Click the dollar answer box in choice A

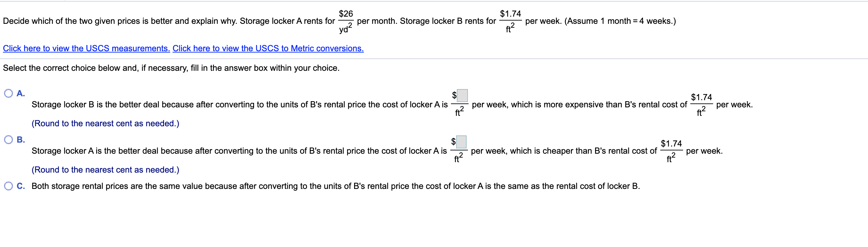pyautogui.click(x=462, y=95)
